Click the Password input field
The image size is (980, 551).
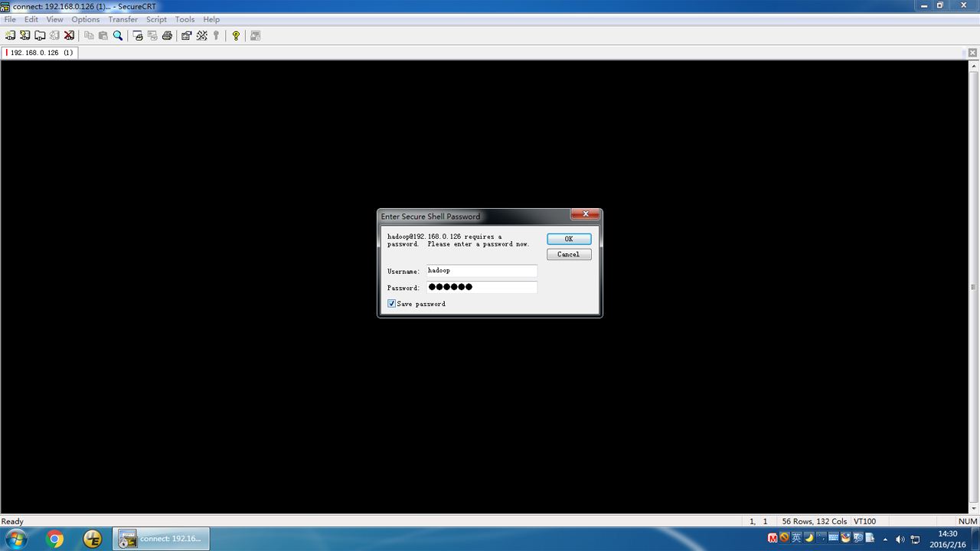click(x=482, y=287)
